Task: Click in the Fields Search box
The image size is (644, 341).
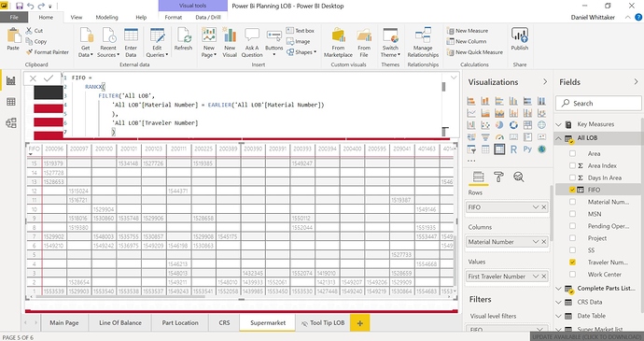Action: [598, 104]
